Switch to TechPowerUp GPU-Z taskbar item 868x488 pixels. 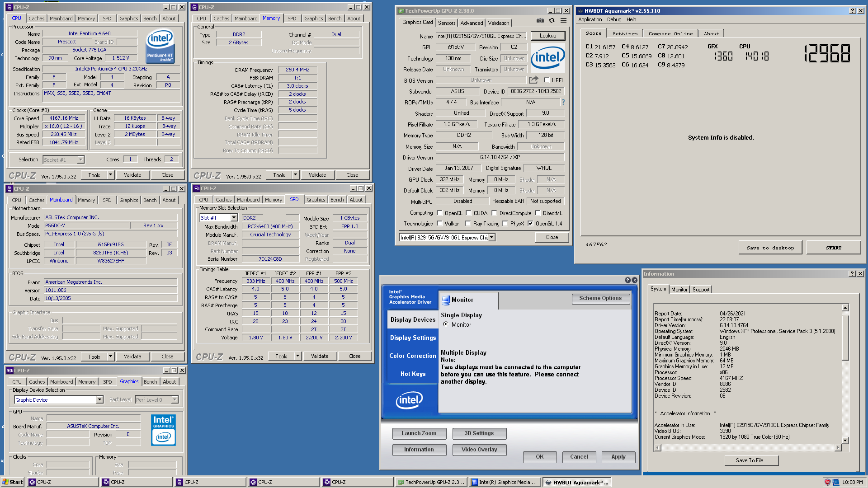click(430, 482)
